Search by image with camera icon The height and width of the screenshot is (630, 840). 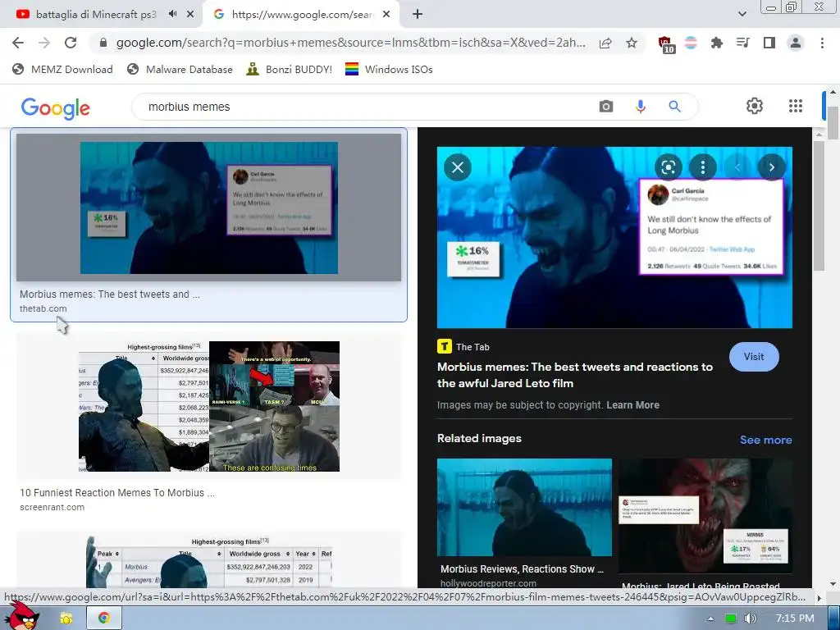pyautogui.click(x=606, y=107)
